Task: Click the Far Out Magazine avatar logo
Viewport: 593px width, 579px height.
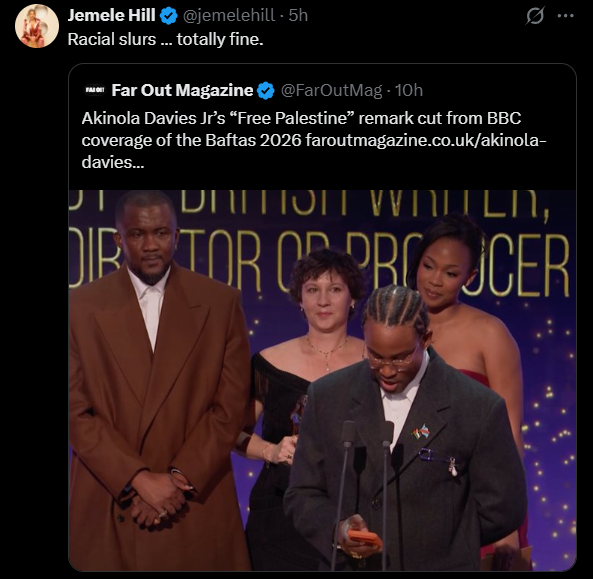Action: [x=95, y=90]
